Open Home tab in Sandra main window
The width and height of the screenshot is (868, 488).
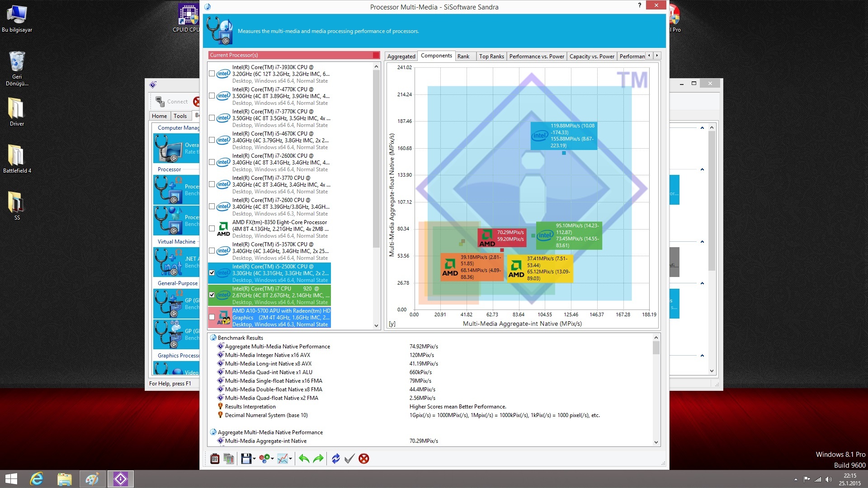point(159,116)
